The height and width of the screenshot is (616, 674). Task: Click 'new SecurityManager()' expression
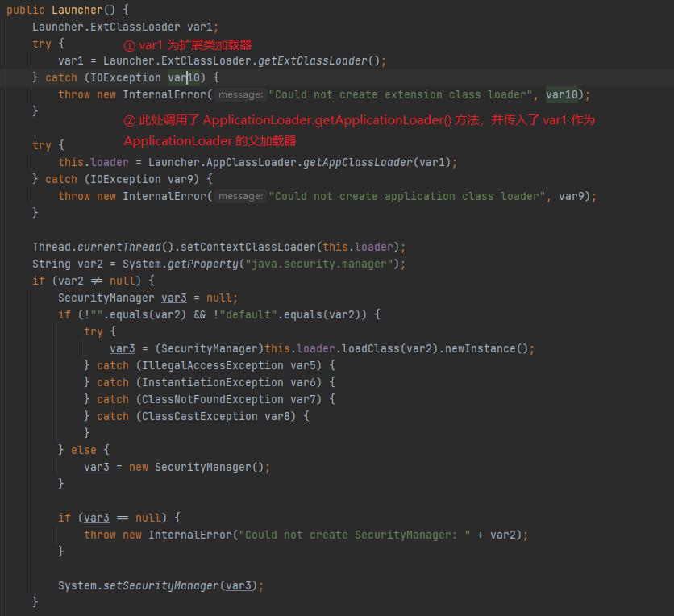(x=197, y=468)
